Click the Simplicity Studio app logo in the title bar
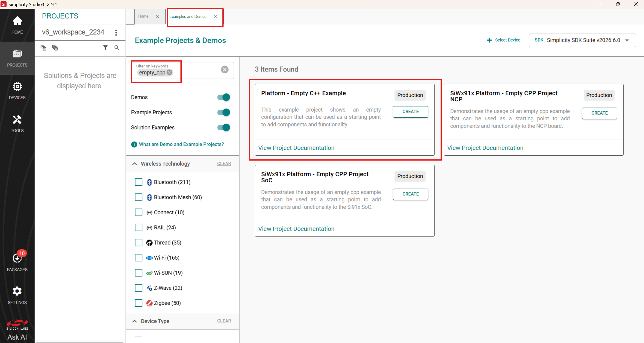This screenshot has width=644, height=343. tap(4, 4)
